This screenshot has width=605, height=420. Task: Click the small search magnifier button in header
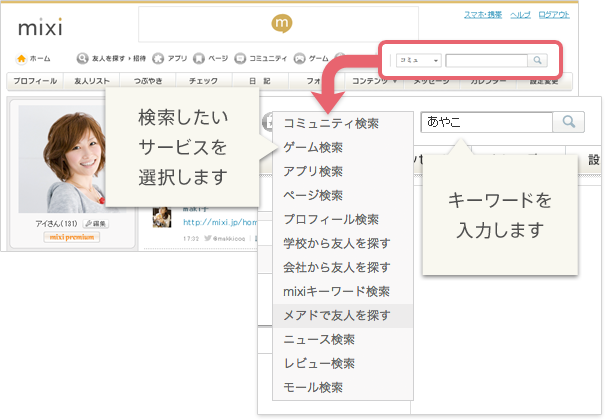tap(537, 60)
